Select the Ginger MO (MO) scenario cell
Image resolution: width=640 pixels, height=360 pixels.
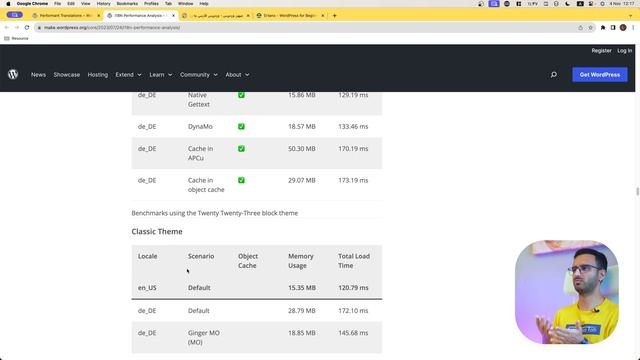[x=204, y=338]
